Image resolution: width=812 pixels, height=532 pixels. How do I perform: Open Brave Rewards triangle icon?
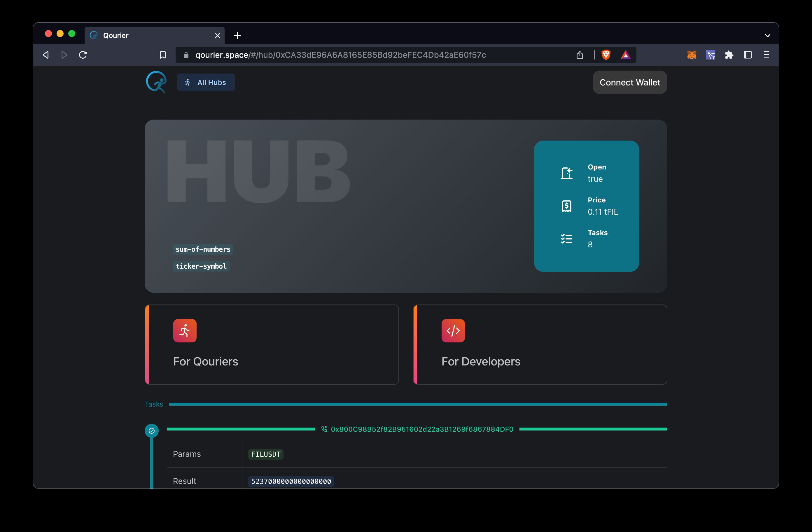pyautogui.click(x=625, y=55)
